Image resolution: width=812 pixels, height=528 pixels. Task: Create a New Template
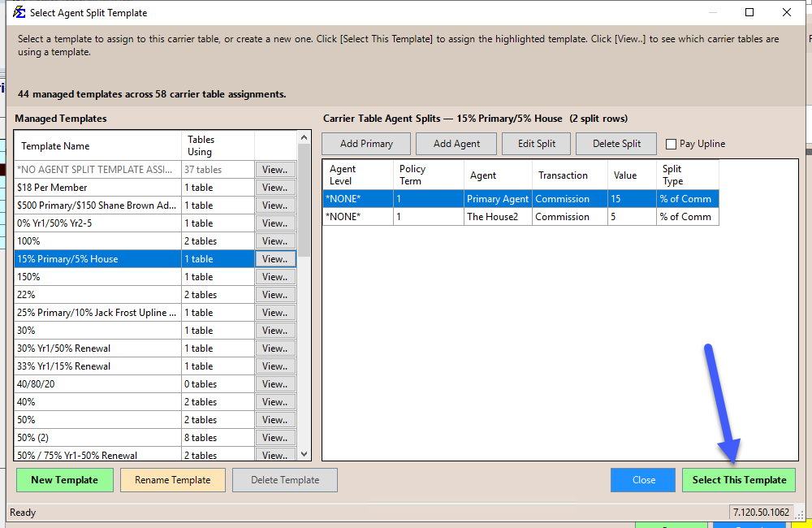click(64, 480)
